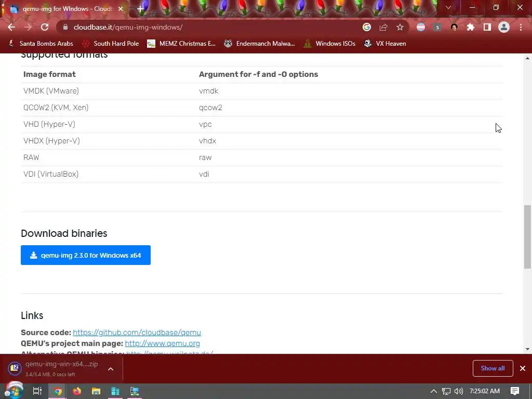
Task: Open Task View on the taskbar
Action: (37, 391)
